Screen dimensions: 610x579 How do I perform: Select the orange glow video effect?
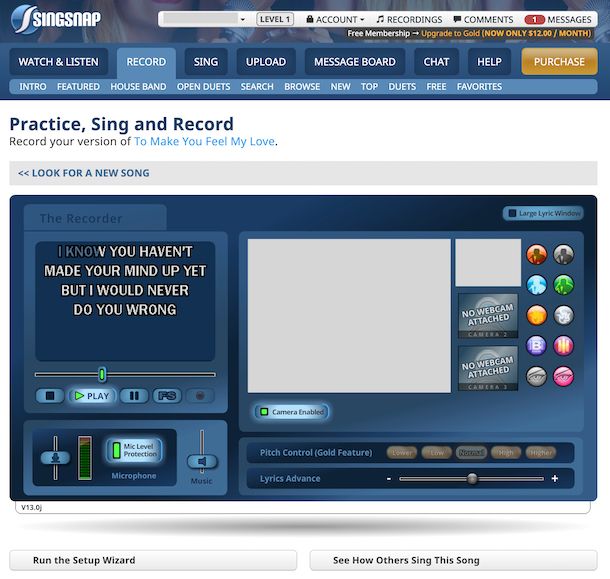pyautogui.click(x=536, y=315)
